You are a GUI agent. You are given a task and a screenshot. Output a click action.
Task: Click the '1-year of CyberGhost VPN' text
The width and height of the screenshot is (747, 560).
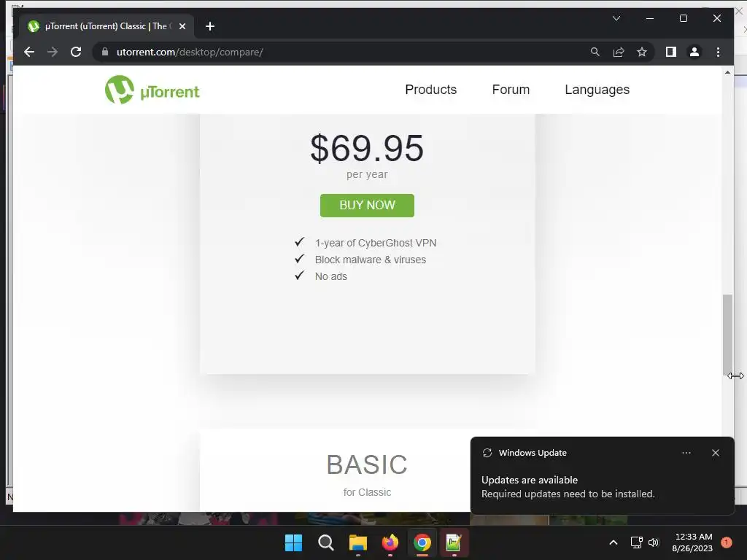point(376,243)
